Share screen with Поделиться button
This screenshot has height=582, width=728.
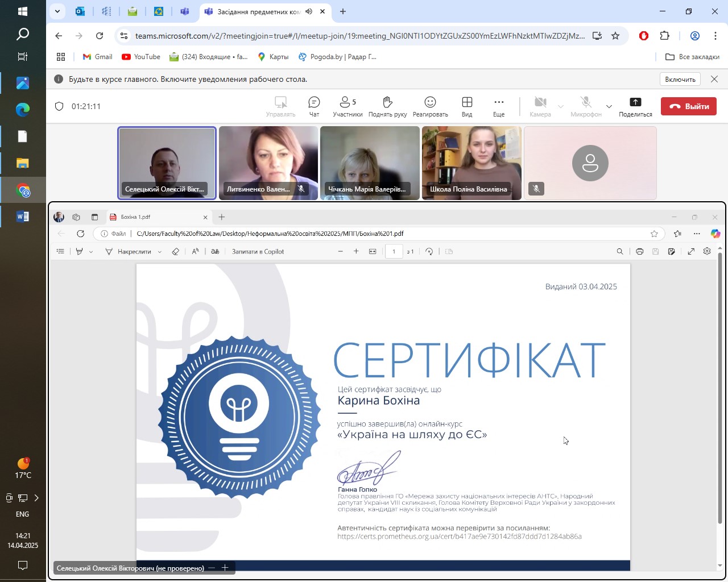635,106
